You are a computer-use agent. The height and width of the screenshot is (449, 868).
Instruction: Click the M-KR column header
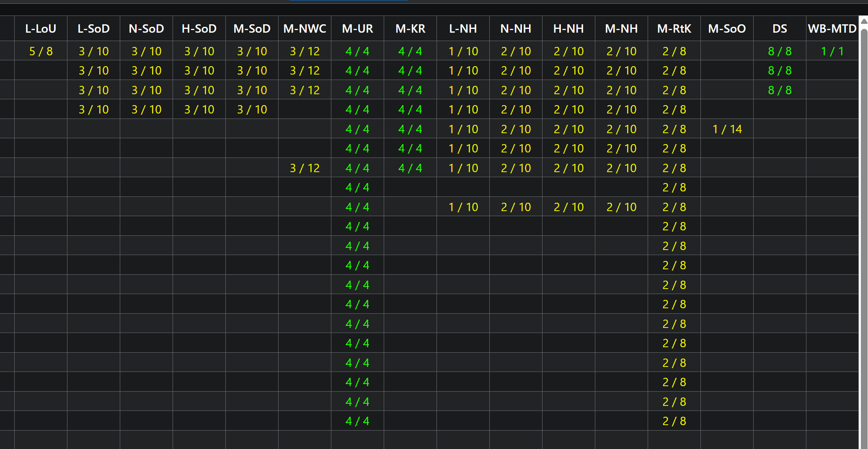coord(410,28)
